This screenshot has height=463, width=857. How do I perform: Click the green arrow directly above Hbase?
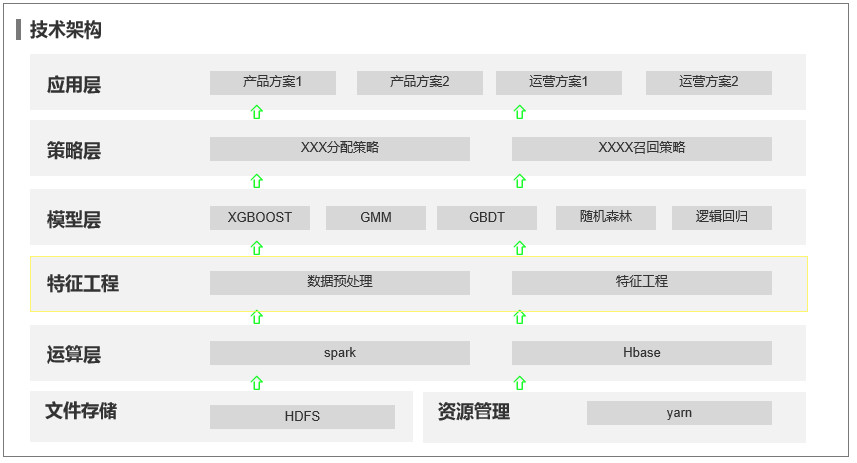(519, 317)
